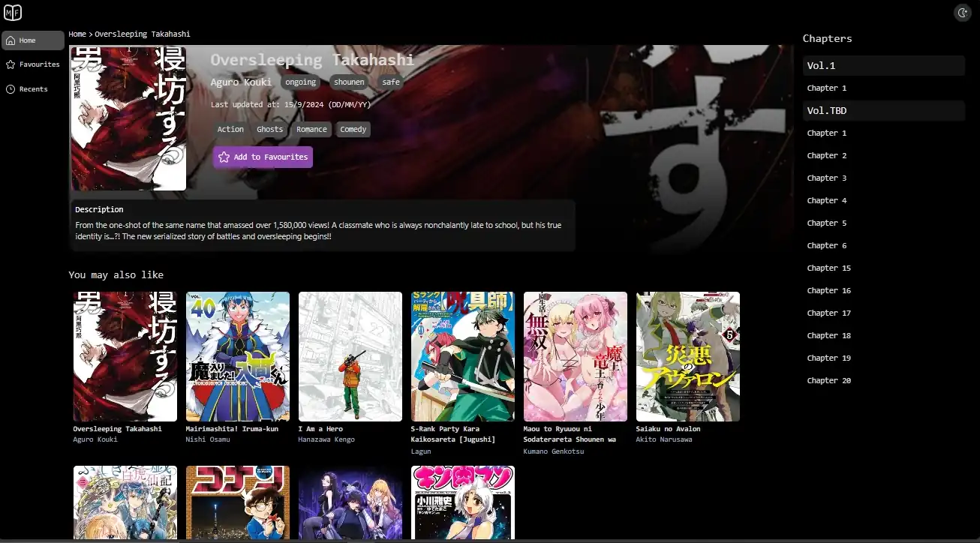This screenshot has height=543, width=980.
Task: Open the first cover in second recommendation row
Action: (x=125, y=502)
